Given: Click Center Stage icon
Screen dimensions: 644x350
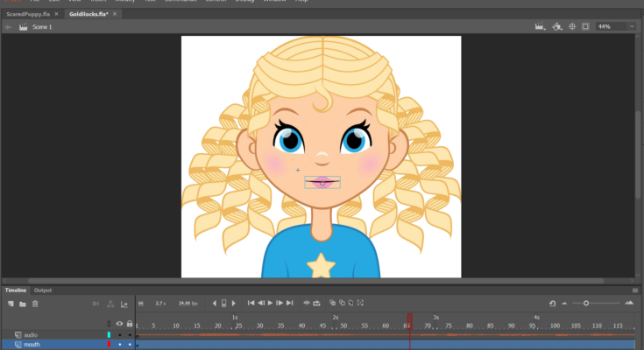Looking at the screenshot, I should (x=572, y=26).
